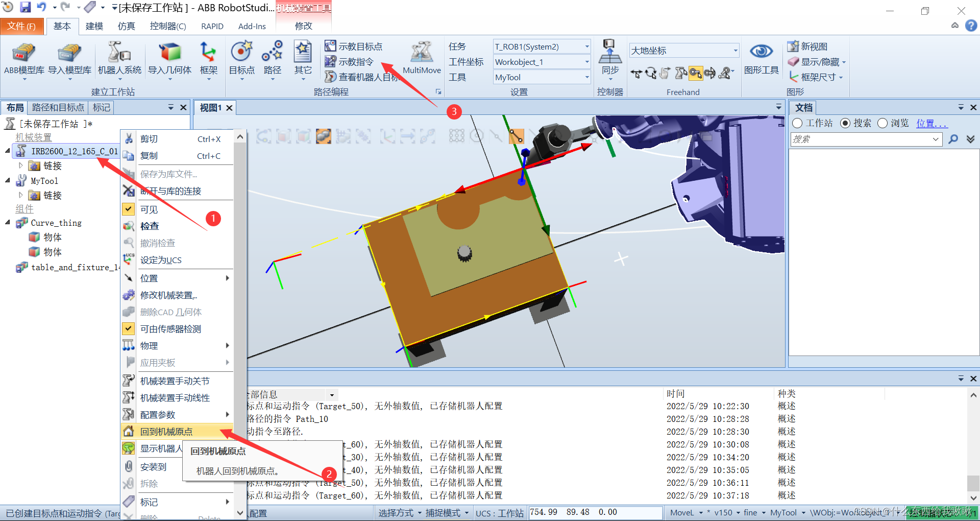The height and width of the screenshot is (521, 980).
Task: Select the 浏览 radio button
Action: 883,123
